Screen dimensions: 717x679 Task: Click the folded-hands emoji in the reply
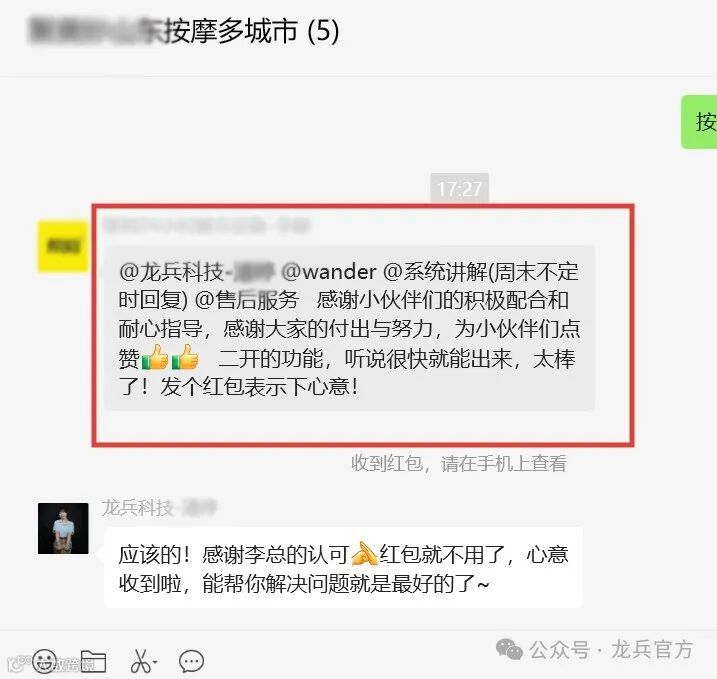coord(364,554)
